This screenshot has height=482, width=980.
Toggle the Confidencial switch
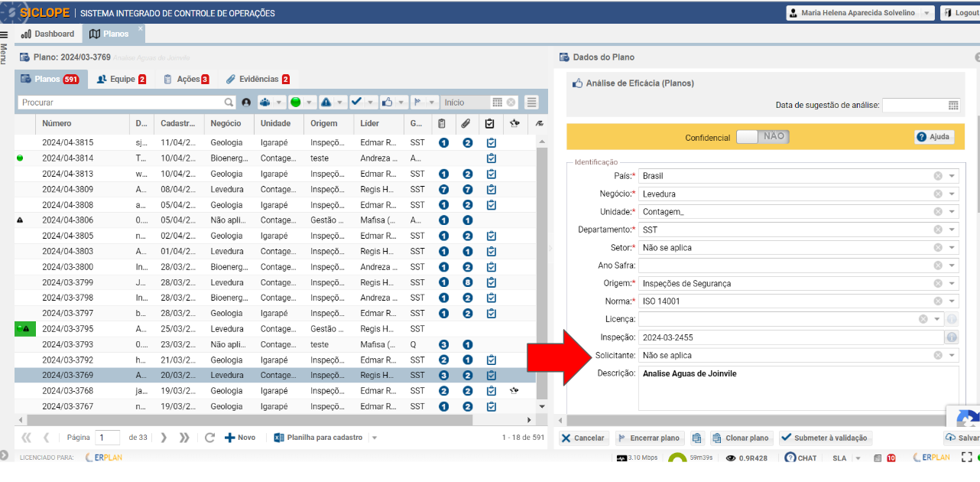pos(763,136)
